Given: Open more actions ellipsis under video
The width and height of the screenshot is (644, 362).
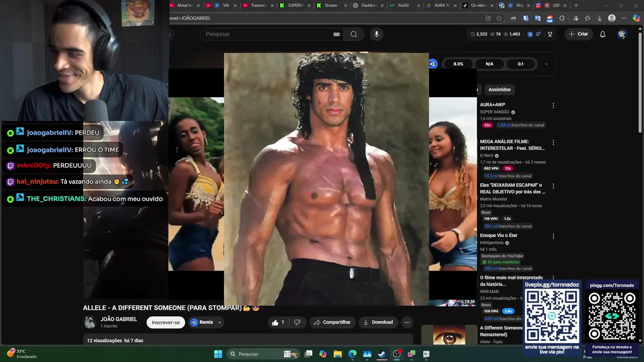Looking at the screenshot, I should (x=407, y=322).
